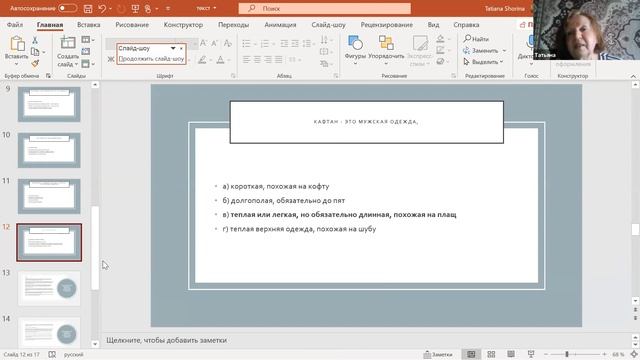Cut selection with the scissors icon
This screenshot has width=640, height=360.
[x=35, y=40]
